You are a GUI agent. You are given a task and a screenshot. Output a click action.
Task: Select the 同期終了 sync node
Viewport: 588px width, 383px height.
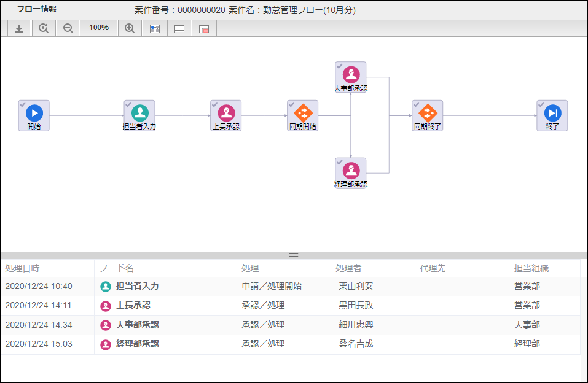[428, 115]
